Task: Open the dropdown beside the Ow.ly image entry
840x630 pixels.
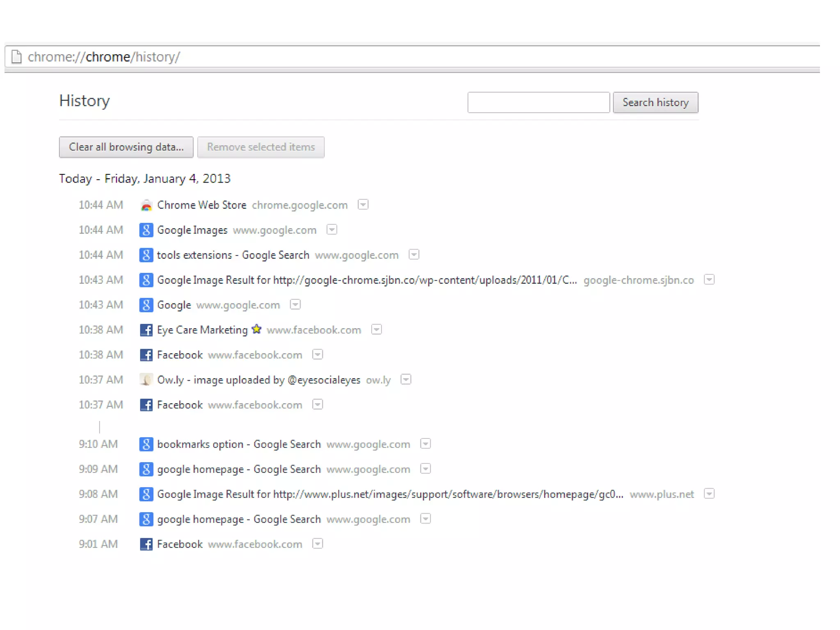Action: 406,379
